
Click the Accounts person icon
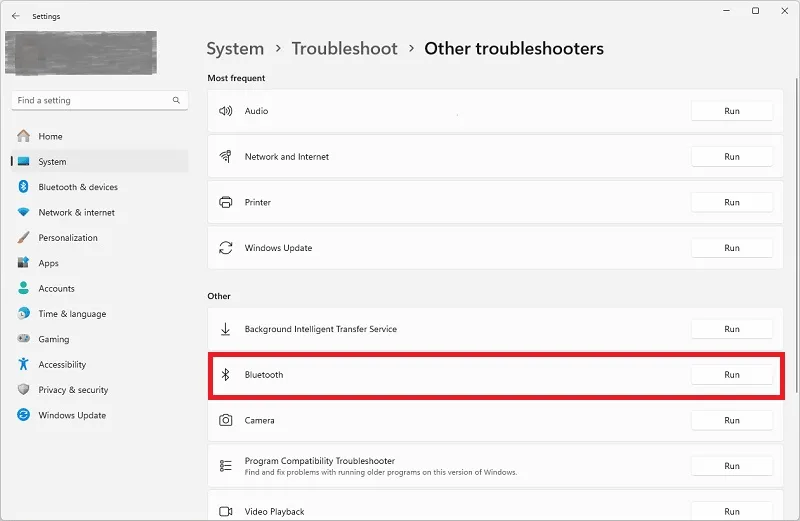click(x=23, y=288)
